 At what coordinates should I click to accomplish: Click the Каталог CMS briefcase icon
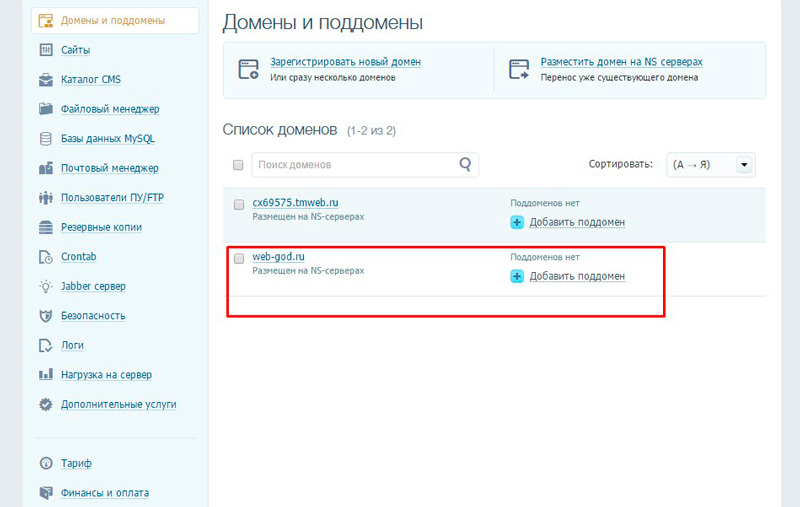(46, 80)
